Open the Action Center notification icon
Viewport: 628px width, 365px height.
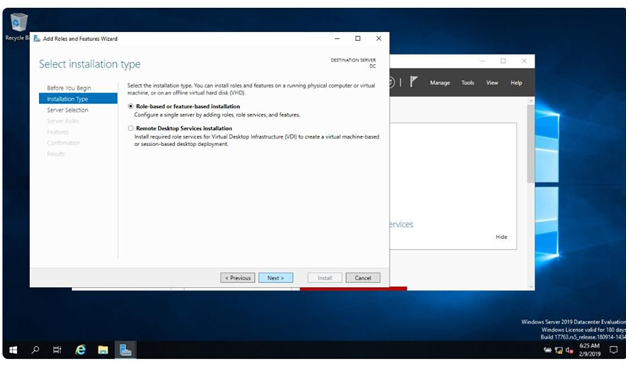(613, 350)
